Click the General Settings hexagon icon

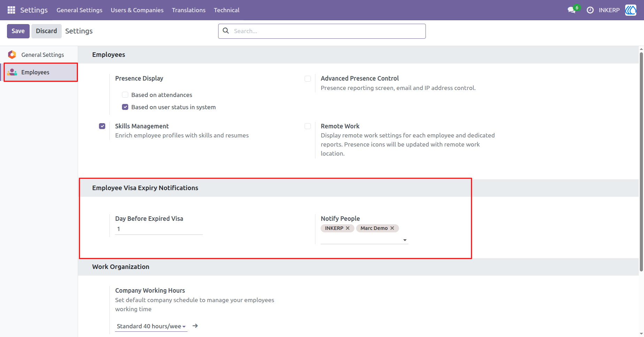(12, 54)
